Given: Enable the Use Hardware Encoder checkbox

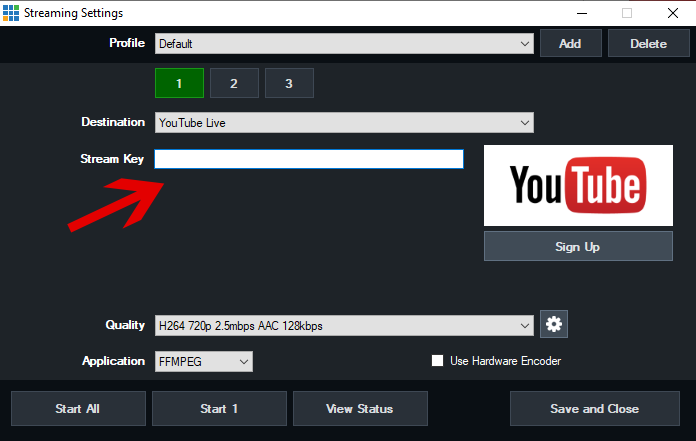Looking at the screenshot, I should click(x=437, y=361).
